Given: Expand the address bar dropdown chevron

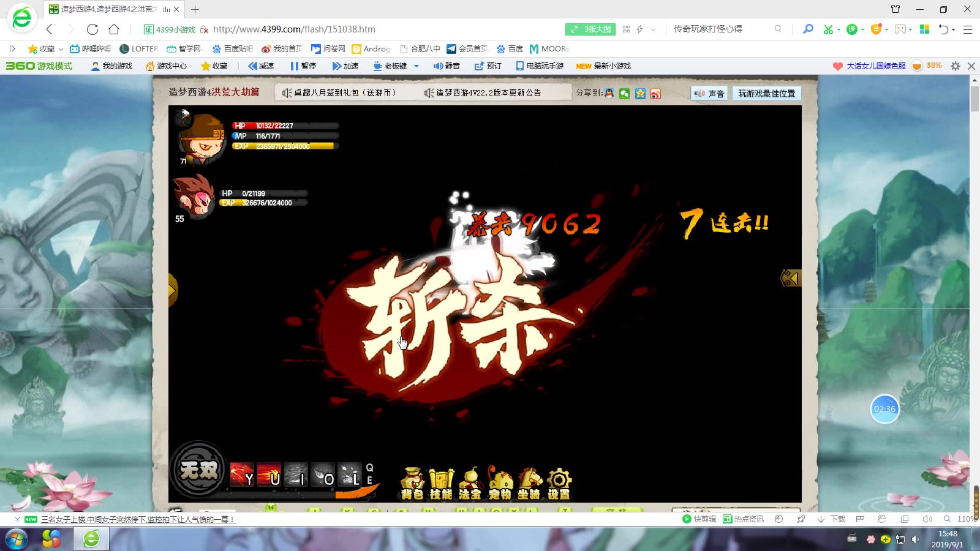Looking at the screenshot, I should click(654, 29).
